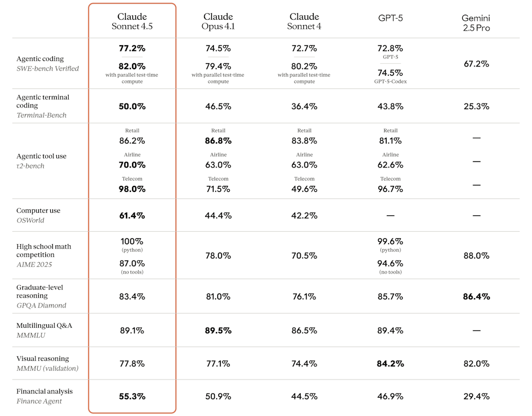
Task: Select the bold 84.2% GPT-5 MMMU score
Action: (x=390, y=364)
